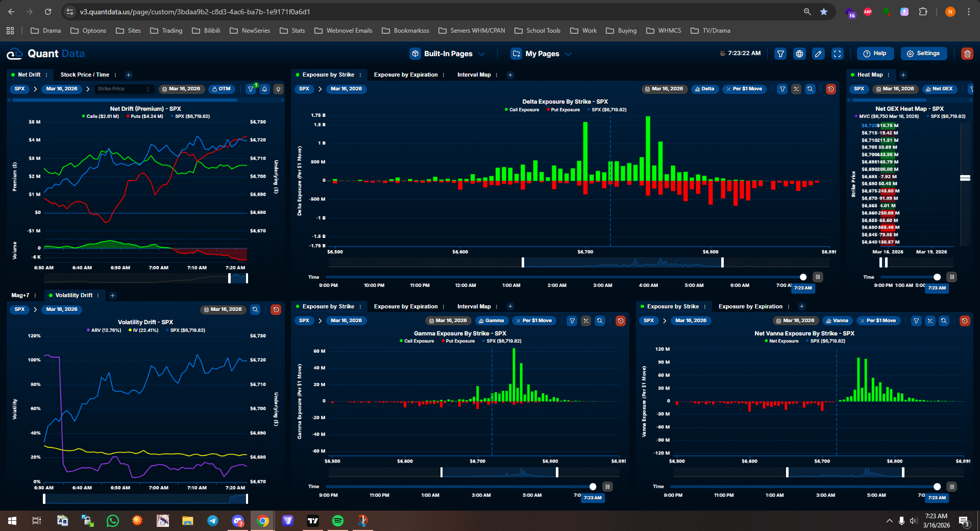Switch to Stock Price / Time tab
This screenshot has width=980, height=531.
(x=85, y=75)
